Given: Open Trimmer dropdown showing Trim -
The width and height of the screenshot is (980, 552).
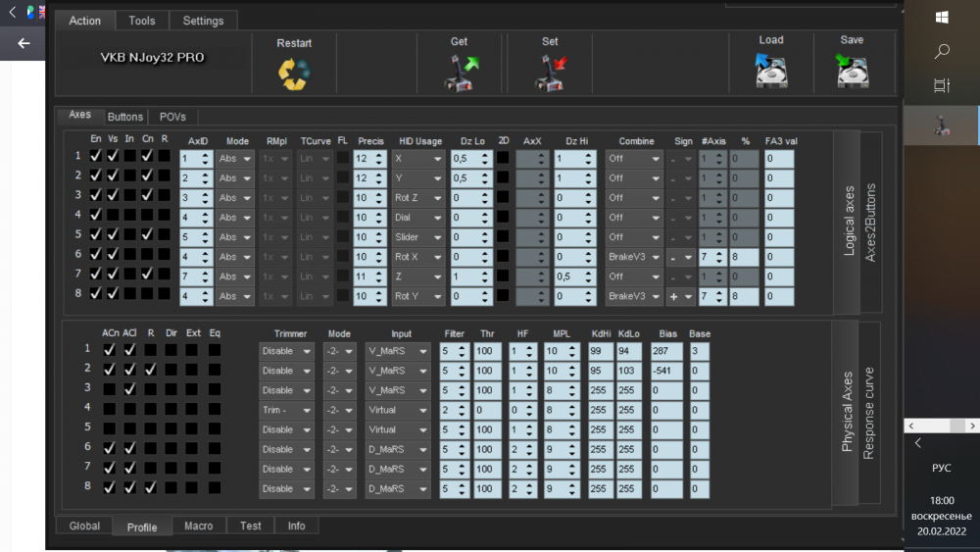Looking at the screenshot, I should point(286,410).
